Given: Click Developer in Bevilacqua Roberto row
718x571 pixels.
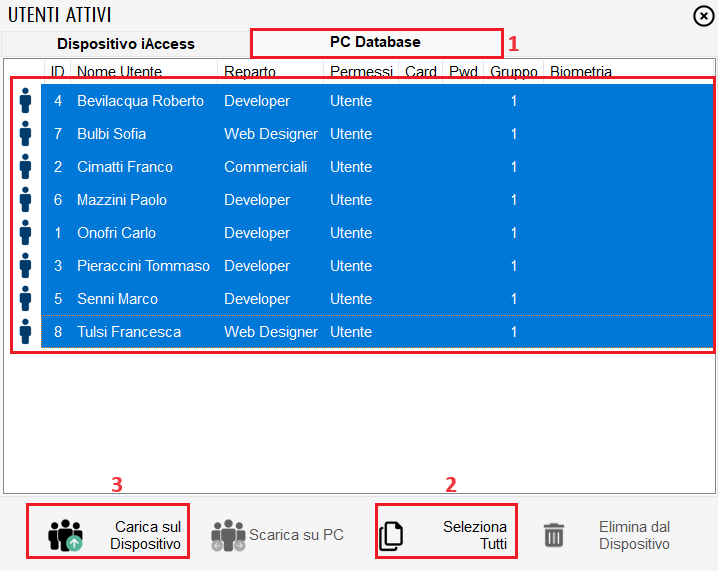Looking at the screenshot, I should 257,101.
